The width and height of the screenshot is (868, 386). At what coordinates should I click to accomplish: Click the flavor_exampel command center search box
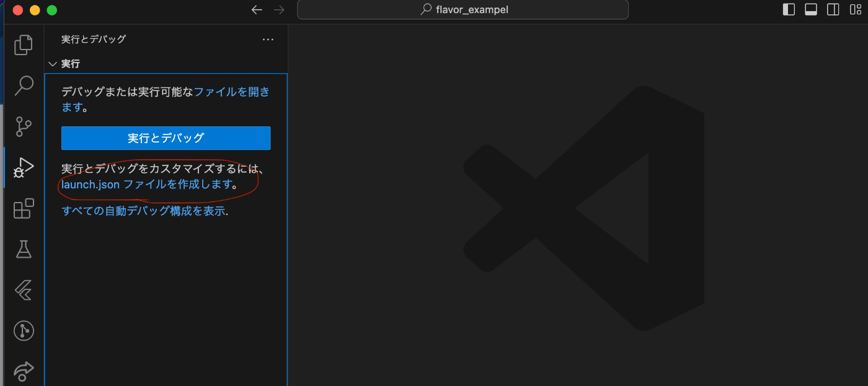(463, 9)
